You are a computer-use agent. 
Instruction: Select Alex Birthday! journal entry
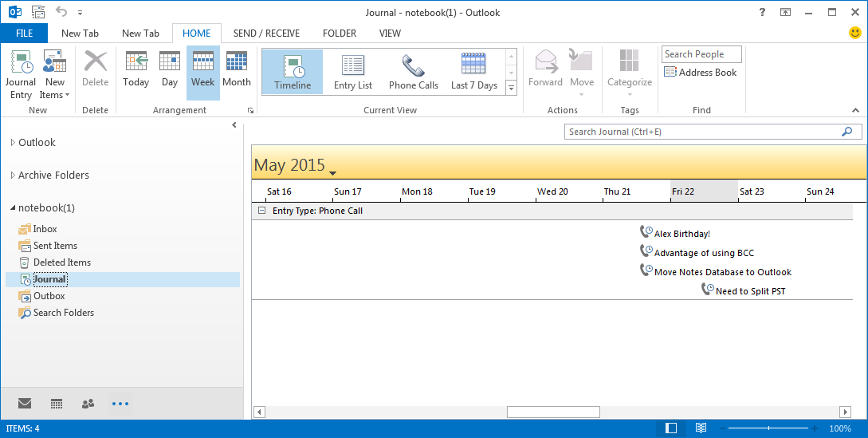675,234
